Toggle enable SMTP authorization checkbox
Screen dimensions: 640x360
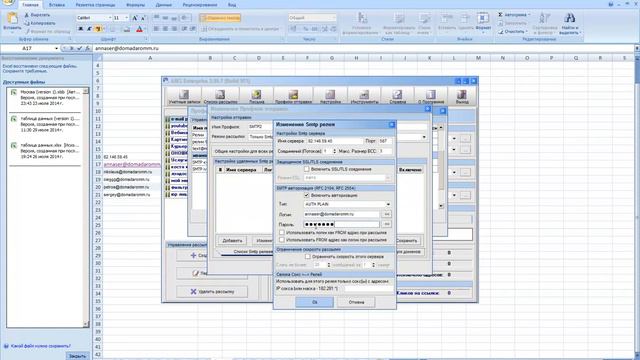[307, 195]
